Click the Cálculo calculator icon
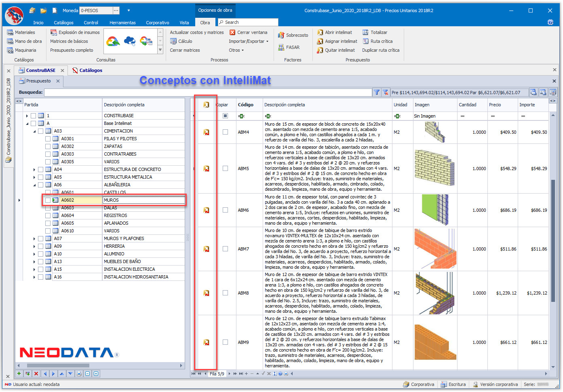Image resolution: width=563 pixels, height=392 pixels. click(x=173, y=41)
